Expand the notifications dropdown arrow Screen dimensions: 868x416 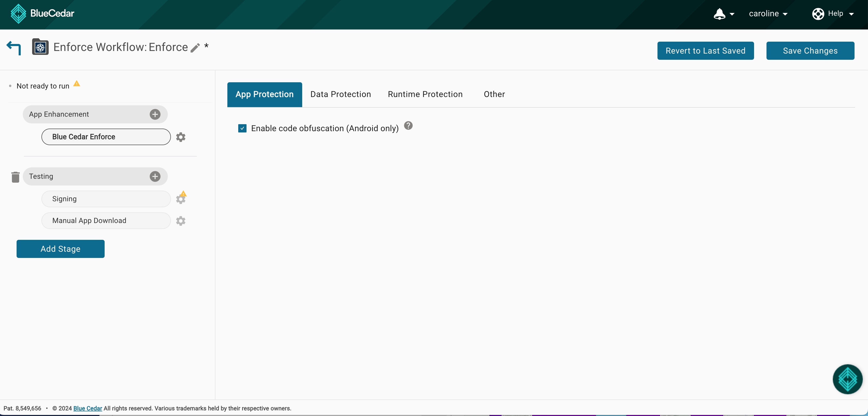[732, 14]
